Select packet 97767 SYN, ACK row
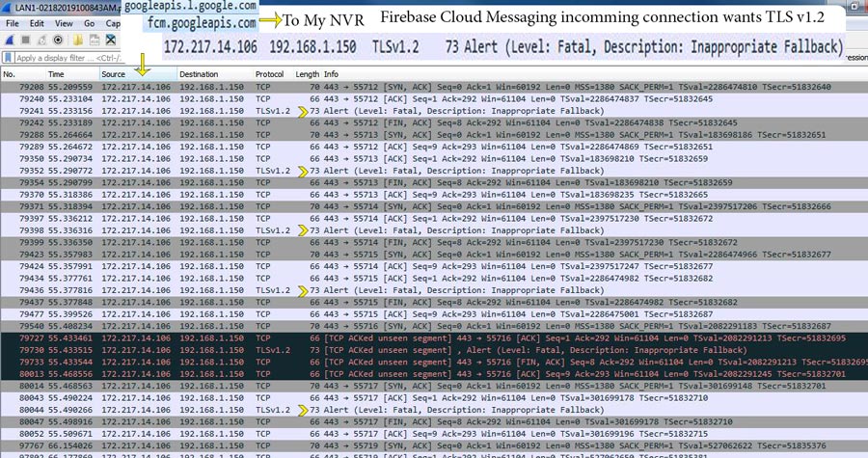The image size is (868, 458). click(434, 445)
